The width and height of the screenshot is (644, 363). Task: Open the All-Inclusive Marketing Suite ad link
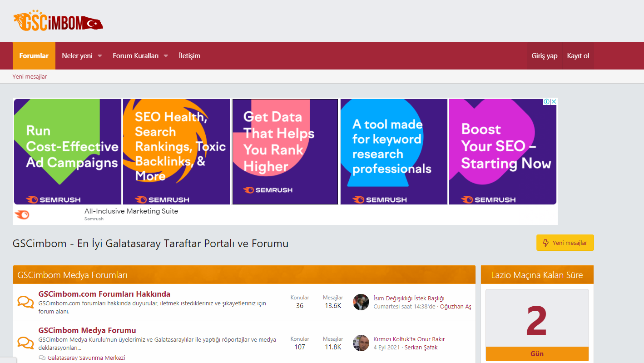pyautogui.click(x=131, y=211)
